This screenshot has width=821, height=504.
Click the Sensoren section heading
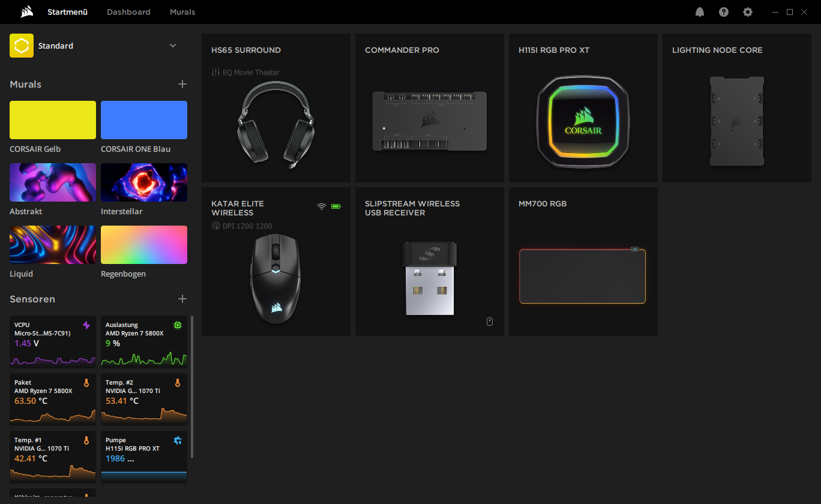coord(32,299)
